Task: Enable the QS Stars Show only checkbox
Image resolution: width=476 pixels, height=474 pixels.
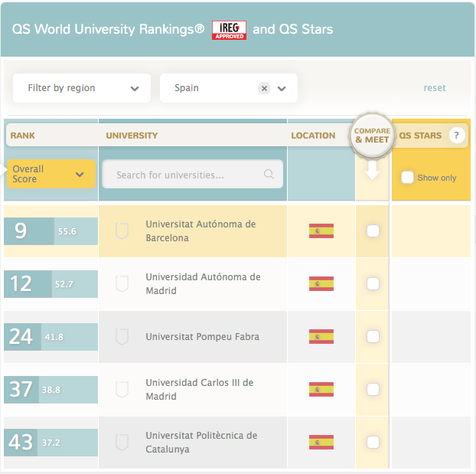Action: pyautogui.click(x=407, y=178)
